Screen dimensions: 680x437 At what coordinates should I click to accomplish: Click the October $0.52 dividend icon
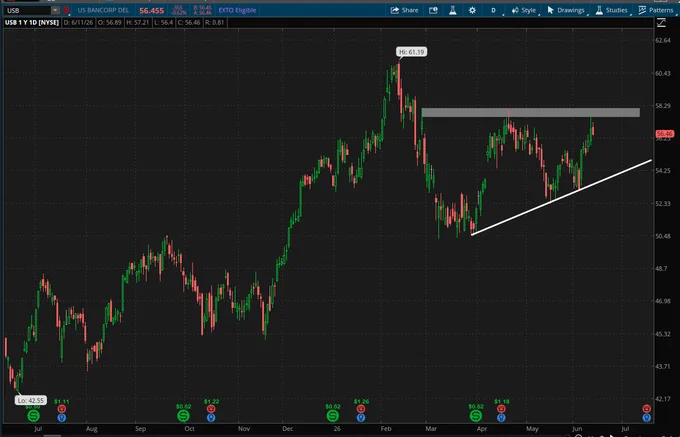click(x=183, y=416)
